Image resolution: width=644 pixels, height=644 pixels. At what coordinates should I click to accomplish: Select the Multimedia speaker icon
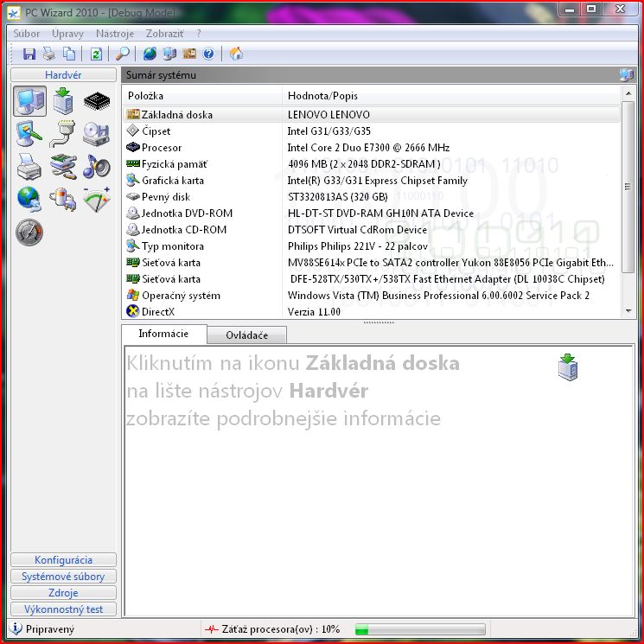click(96, 166)
